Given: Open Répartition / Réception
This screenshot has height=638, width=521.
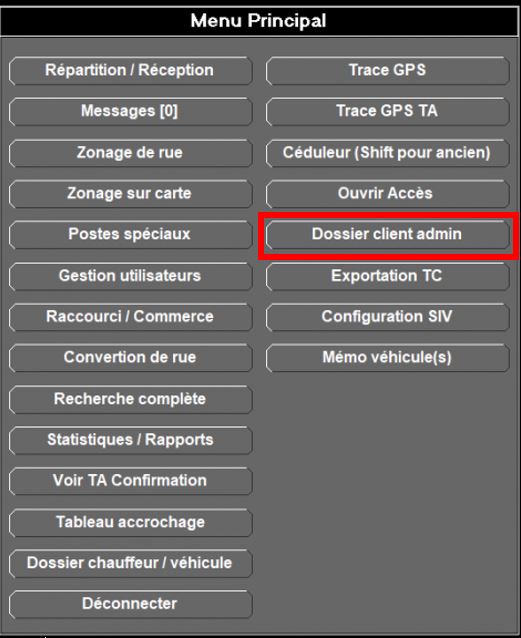Looking at the screenshot, I should [x=130, y=71].
